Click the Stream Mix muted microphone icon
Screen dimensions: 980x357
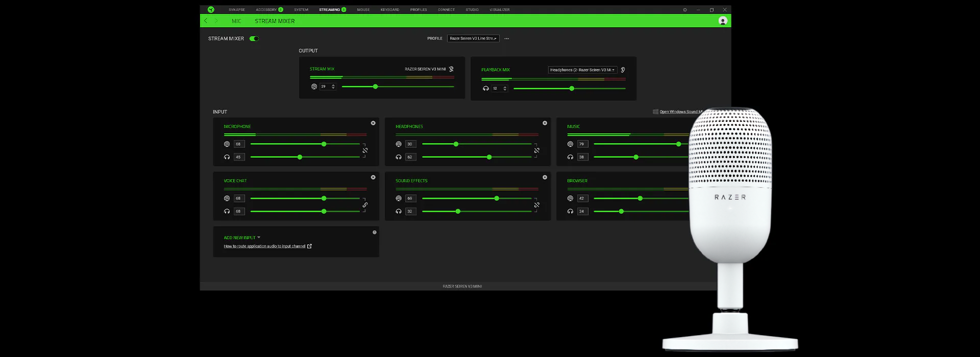tap(451, 69)
